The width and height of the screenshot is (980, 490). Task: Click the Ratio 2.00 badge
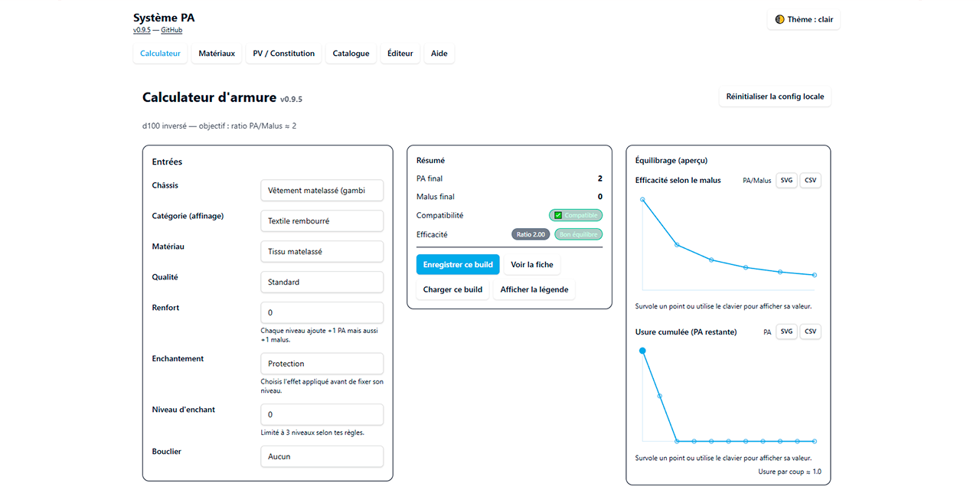531,234
